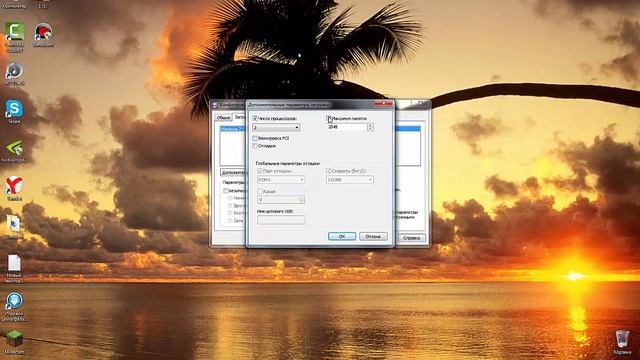Decrease maximum memory with the spinner down arrow

click(370, 129)
